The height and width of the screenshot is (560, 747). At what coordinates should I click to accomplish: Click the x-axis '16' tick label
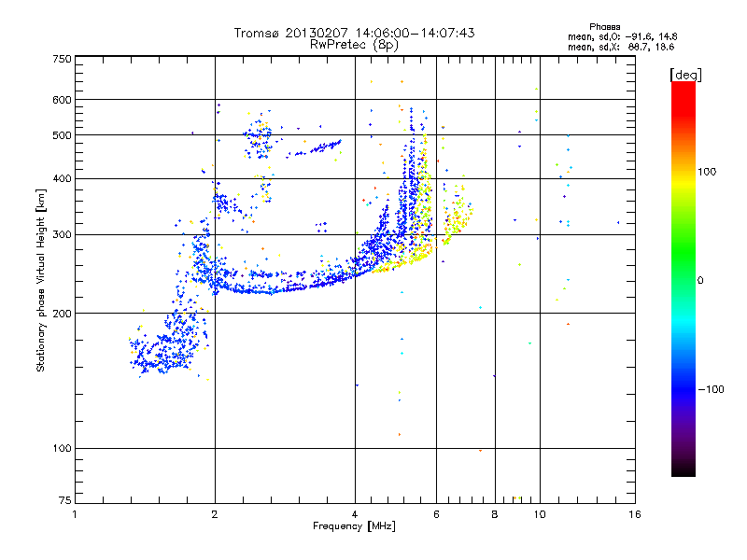635,514
